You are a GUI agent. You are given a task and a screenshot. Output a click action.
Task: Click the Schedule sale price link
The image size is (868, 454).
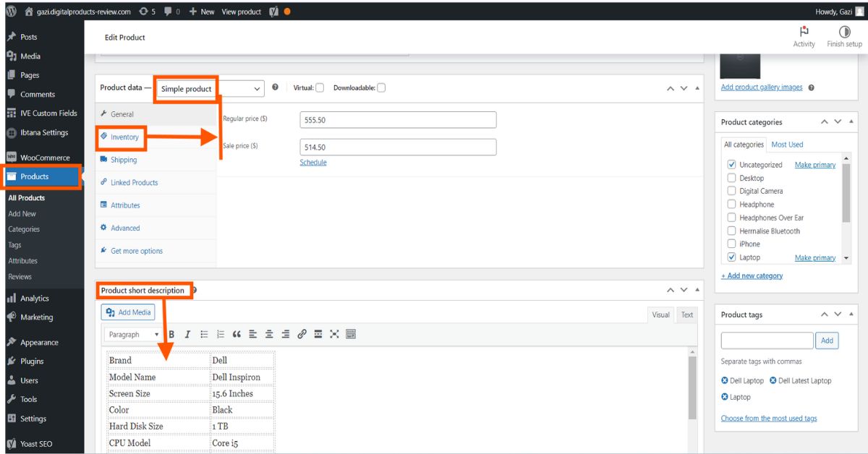click(313, 163)
